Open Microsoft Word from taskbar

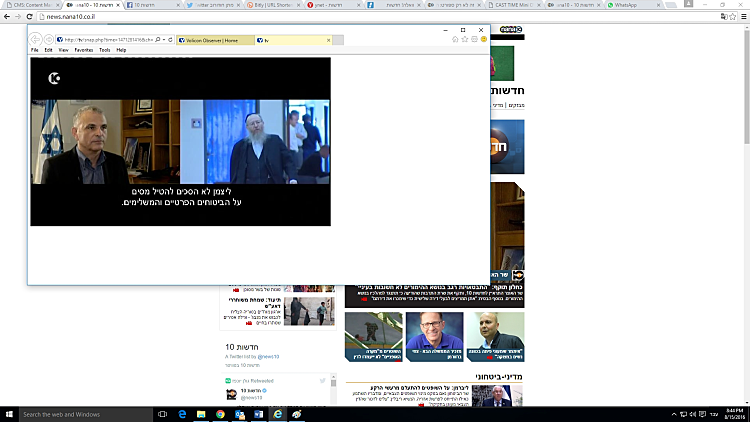pyautogui.click(x=258, y=414)
